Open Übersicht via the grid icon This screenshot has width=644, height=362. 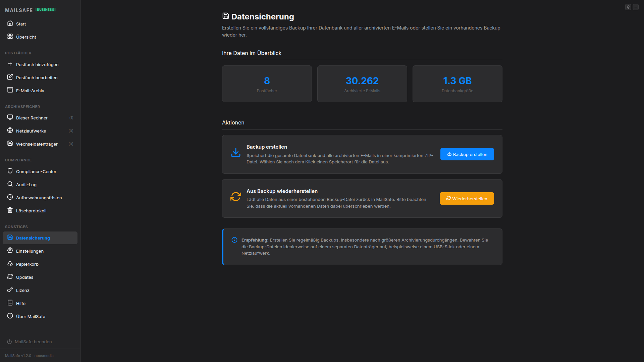coord(10,37)
